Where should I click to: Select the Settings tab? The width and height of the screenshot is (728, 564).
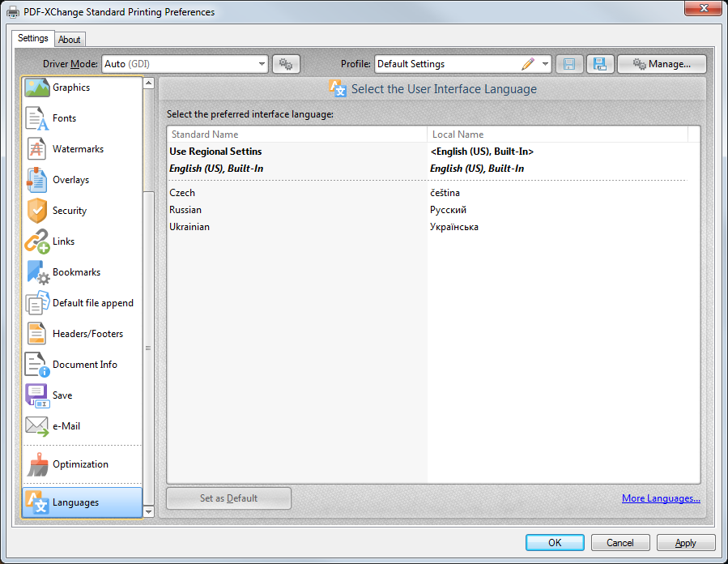coord(33,38)
